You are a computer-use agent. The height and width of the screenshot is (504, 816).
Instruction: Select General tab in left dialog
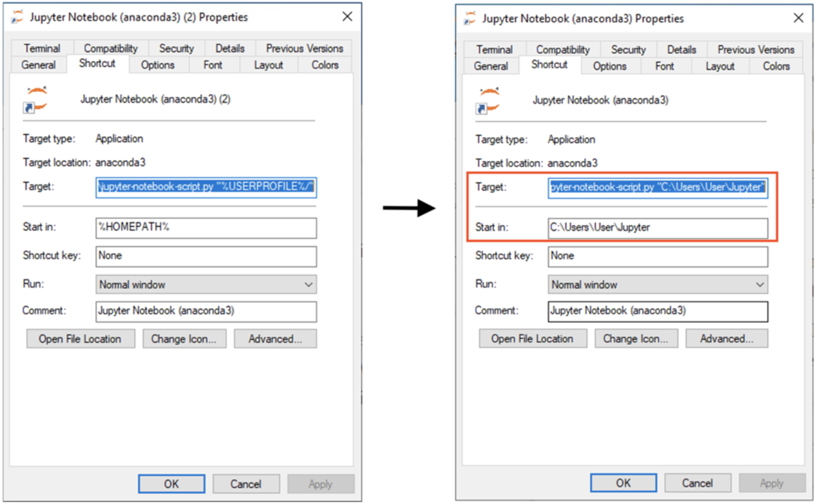click(38, 65)
